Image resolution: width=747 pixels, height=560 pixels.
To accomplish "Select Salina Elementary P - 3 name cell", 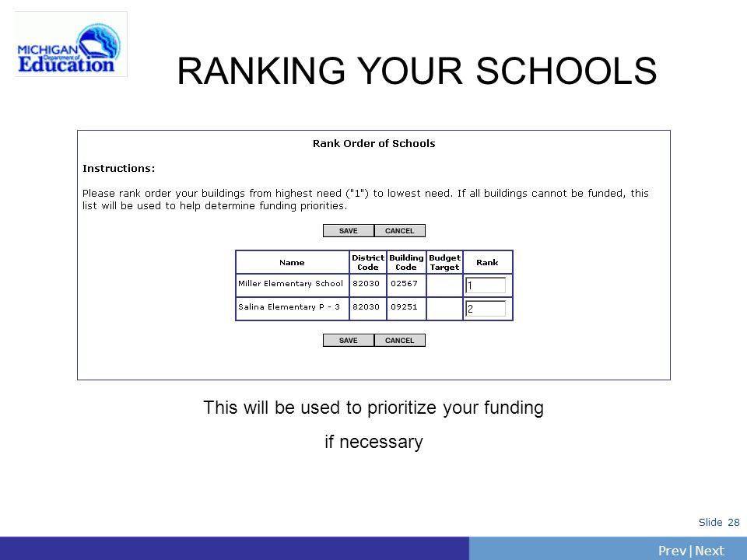I will (292, 309).
